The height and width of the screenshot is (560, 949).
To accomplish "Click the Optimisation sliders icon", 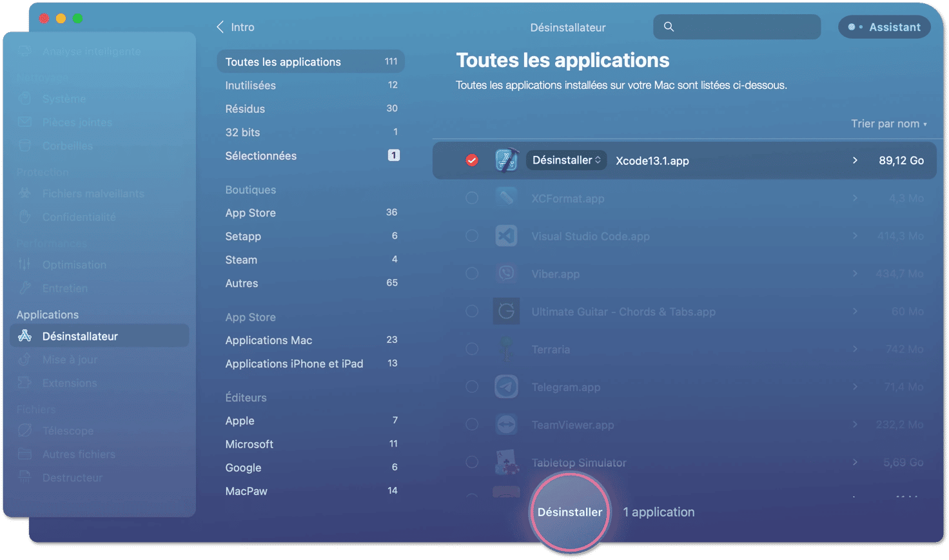I will (x=24, y=264).
